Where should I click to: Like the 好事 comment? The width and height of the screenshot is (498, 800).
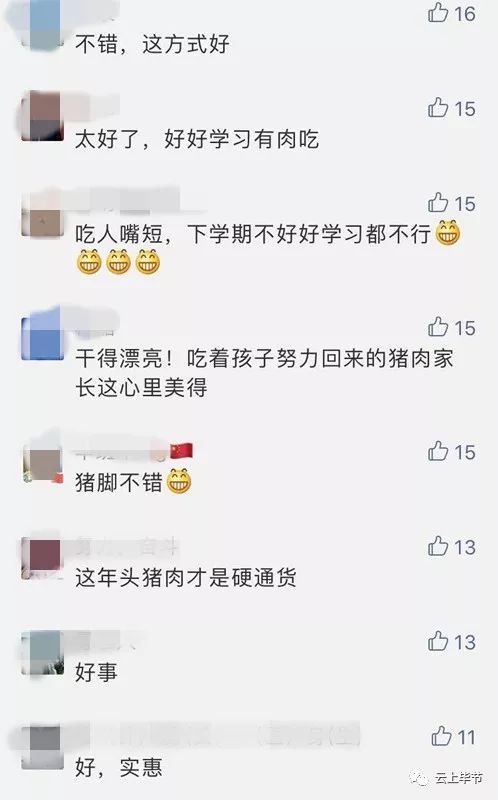click(438, 641)
